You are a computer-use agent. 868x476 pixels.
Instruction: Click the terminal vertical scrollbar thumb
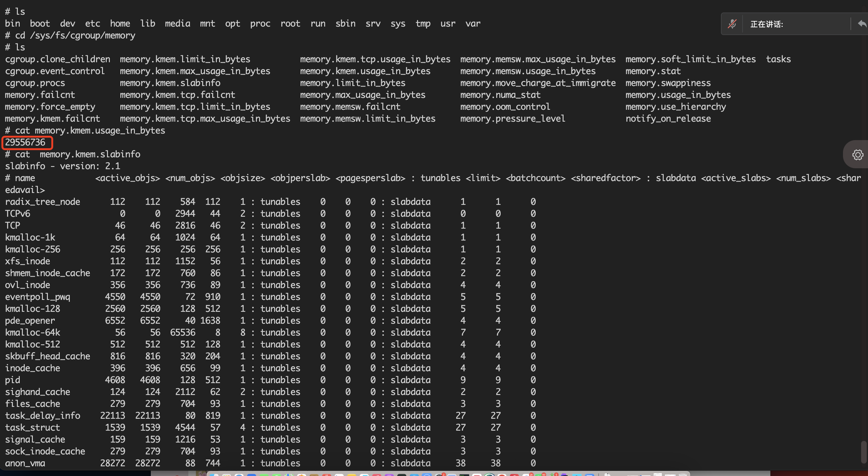pos(864,453)
